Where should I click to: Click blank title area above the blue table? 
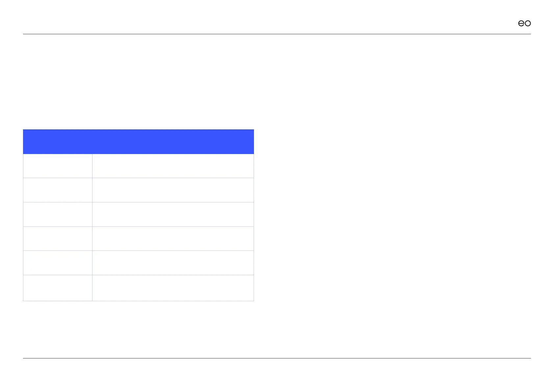click(x=138, y=82)
